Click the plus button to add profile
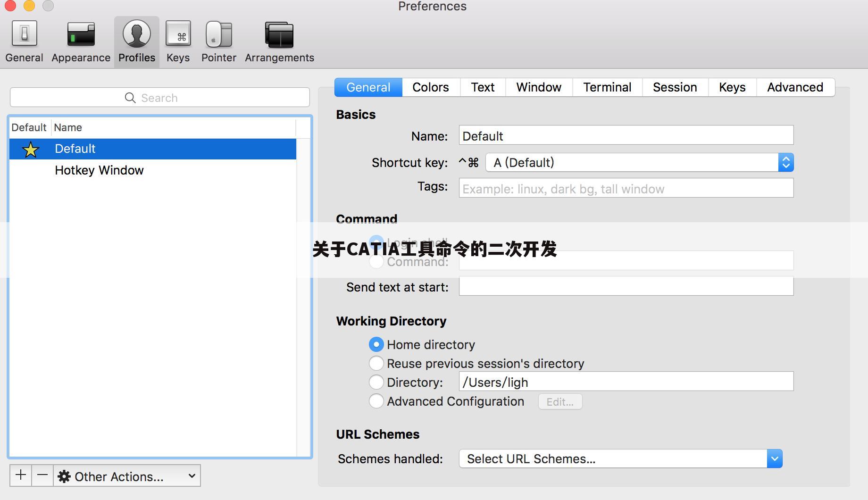This screenshot has height=500, width=868. [21, 475]
